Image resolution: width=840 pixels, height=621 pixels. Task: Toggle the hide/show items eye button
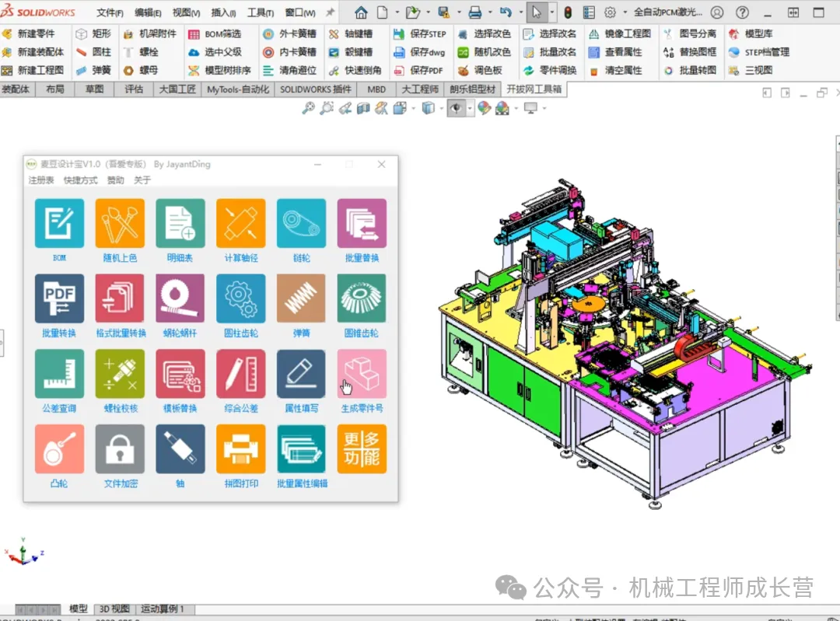coord(456,109)
